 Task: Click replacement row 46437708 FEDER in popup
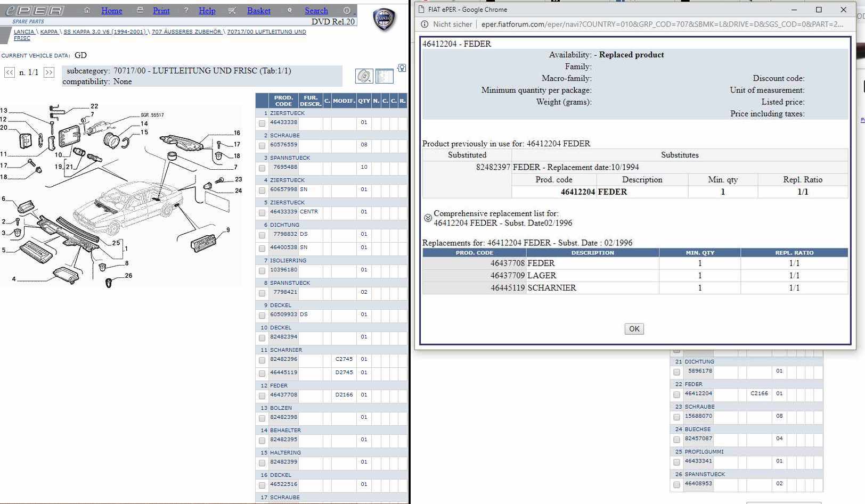tap(635, 263)
